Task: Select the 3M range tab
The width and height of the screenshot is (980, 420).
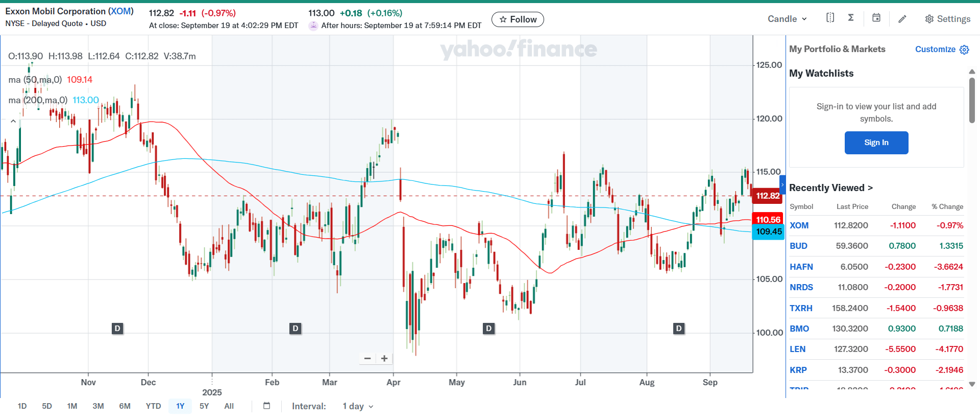Action: 98,406
